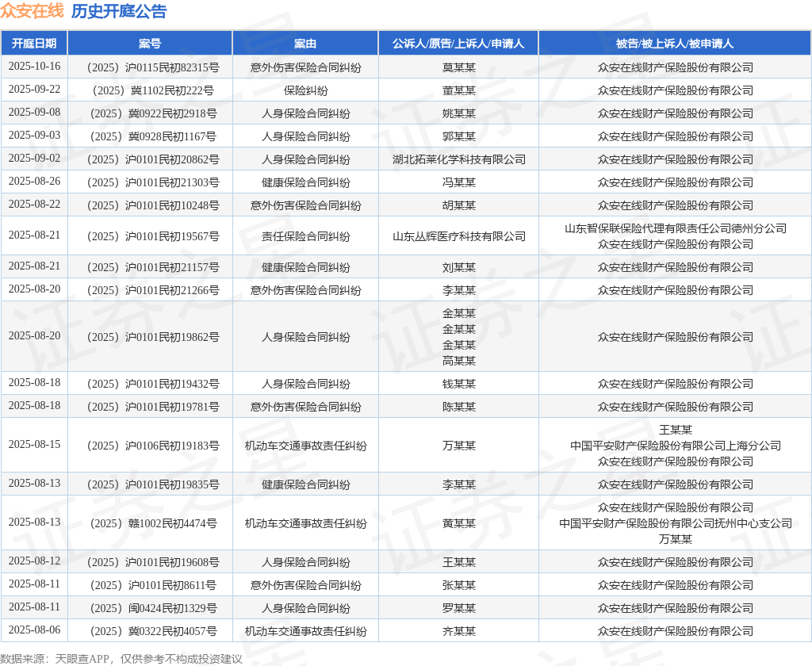Select the 案由 column header

(305, 44)
